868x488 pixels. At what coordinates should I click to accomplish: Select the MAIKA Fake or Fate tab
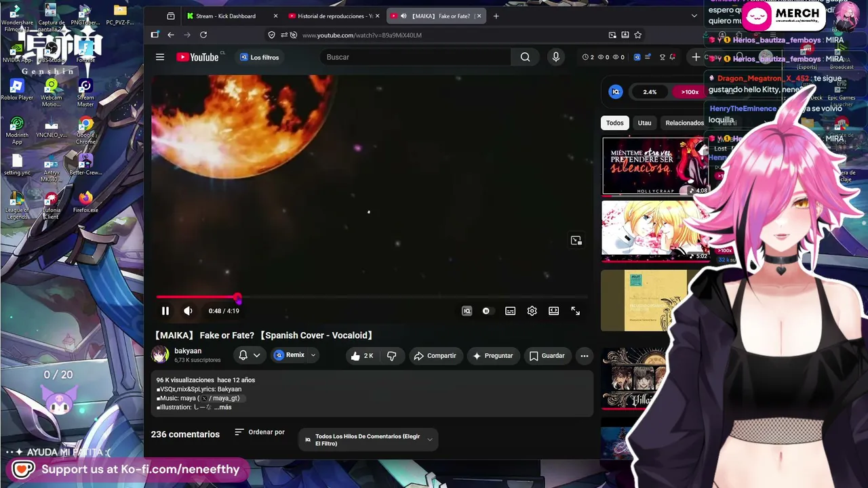coord(436,16)
